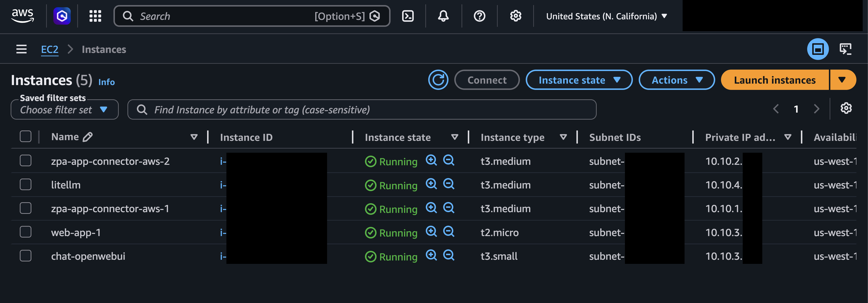Sort by Private IP address column arrow
Viewport: 868px width, 303px height.
pos(787,137)
